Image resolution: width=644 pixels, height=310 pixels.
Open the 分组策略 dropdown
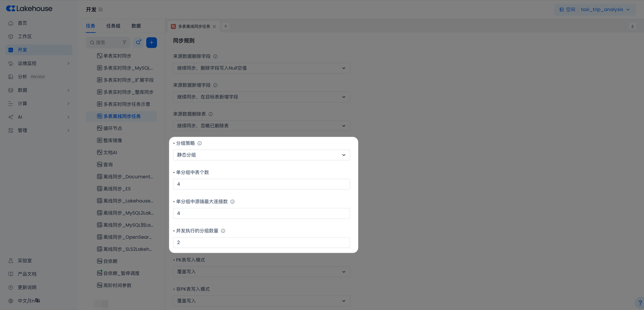[261, 155]
